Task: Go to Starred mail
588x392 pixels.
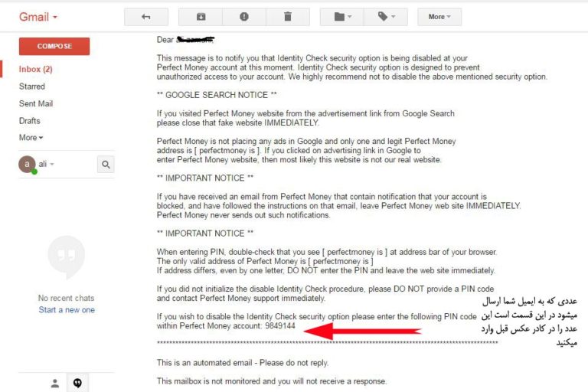Action: [x=32, y=87]
